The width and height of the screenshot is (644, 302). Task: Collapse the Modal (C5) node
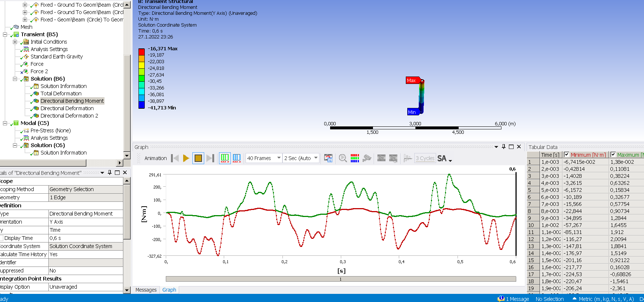[x=5, y=123]
